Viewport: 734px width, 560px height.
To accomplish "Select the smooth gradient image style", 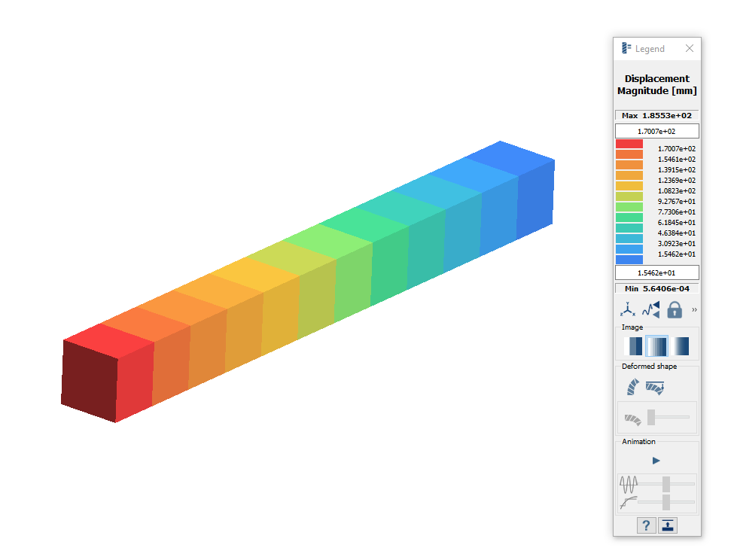I will [x=680, y=346].
